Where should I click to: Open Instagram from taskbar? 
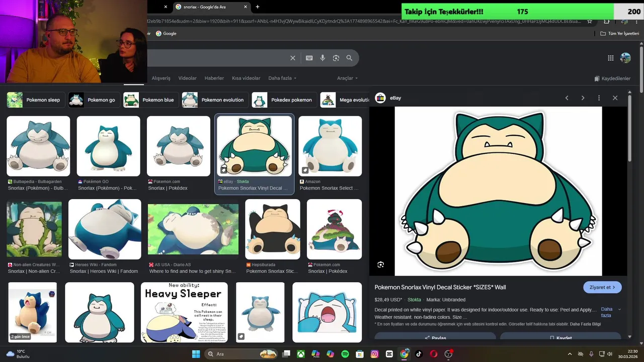coord(374,354)
